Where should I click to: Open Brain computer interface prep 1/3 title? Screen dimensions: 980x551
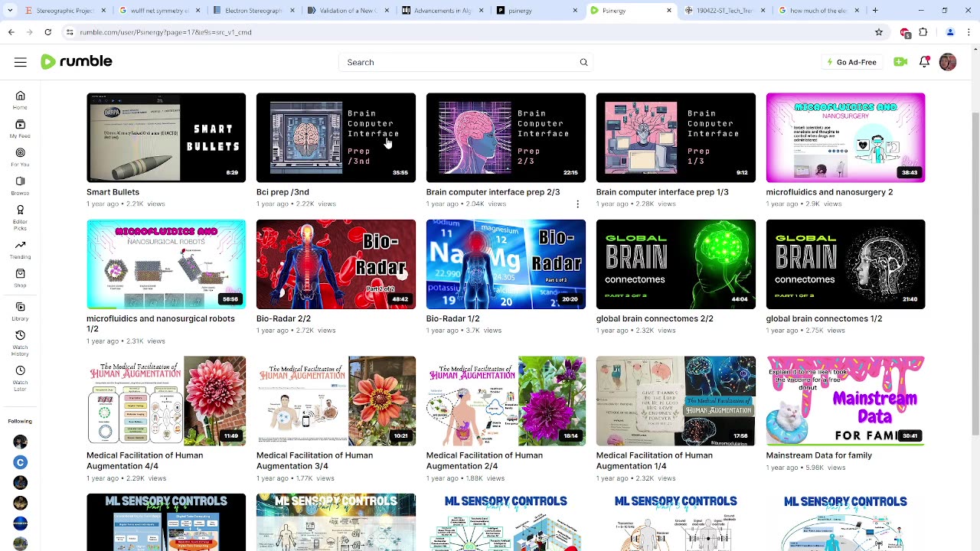click(662, 192)
